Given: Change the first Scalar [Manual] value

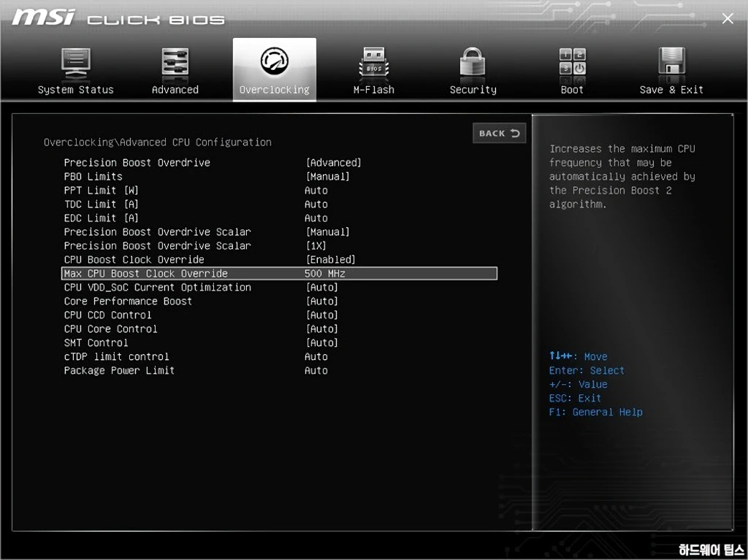Looking at the screenshot, I should click(328, 232).
